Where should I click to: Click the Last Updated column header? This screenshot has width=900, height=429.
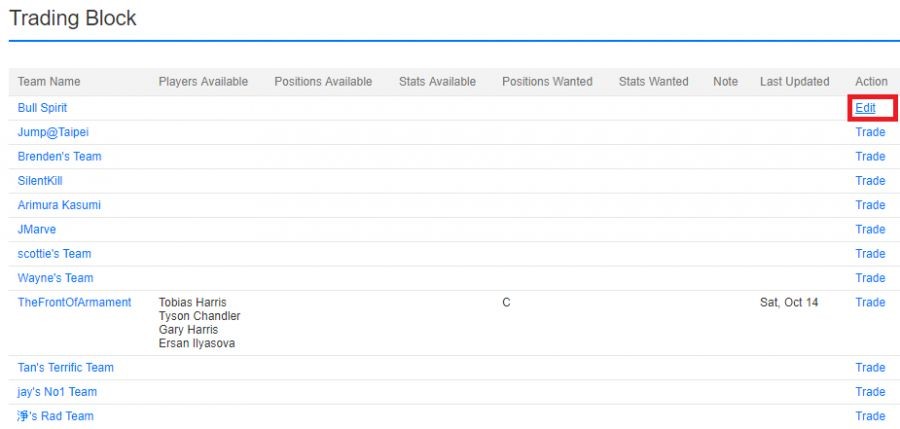(x=794, y=82)
